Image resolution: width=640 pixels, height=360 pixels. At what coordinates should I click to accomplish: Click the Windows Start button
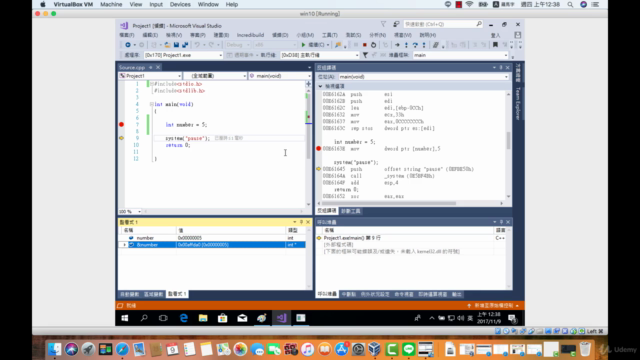125,318
